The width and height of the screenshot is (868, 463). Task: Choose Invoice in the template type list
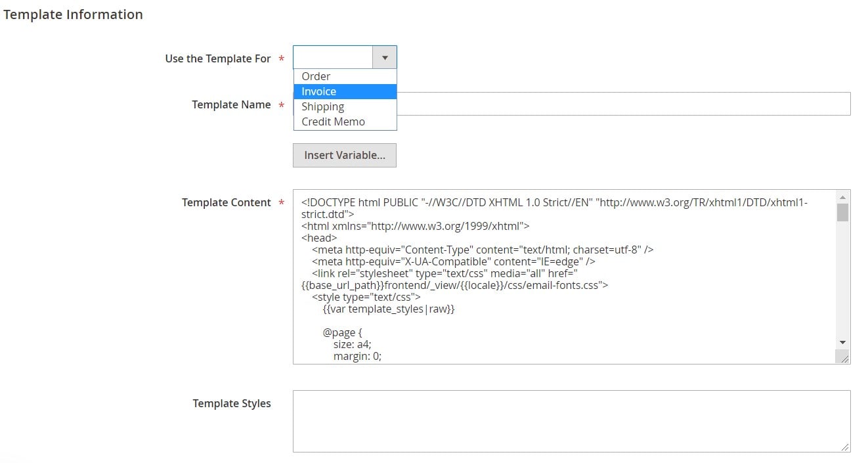[345, 91]
